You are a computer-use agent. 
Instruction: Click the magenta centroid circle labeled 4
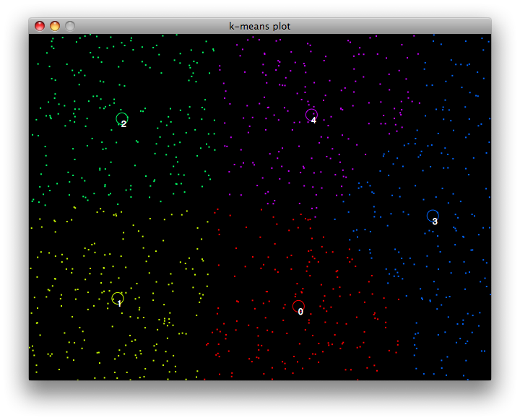311,115
